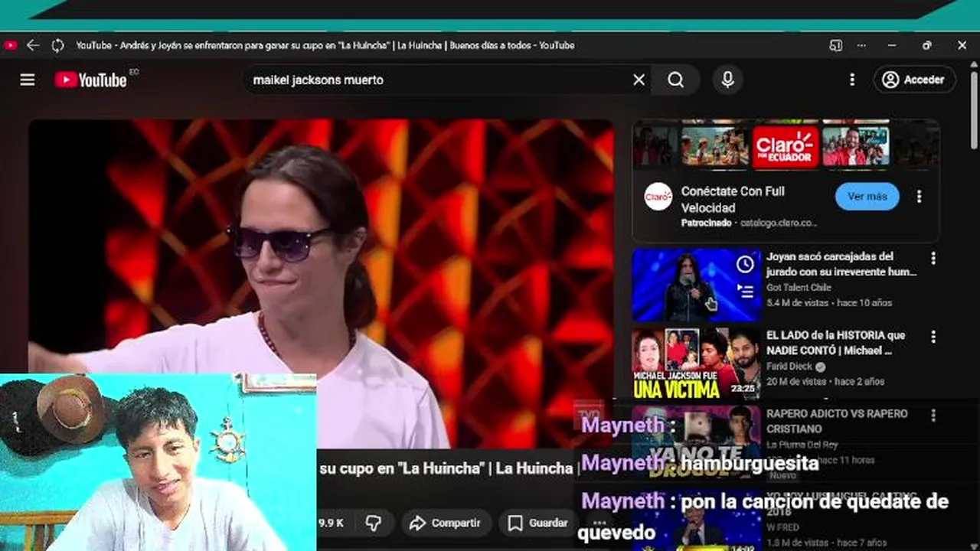Screen dimensions: 980x551
Task: Open the Got Talent Chile channel name
Action: click(x=799, y=288)
